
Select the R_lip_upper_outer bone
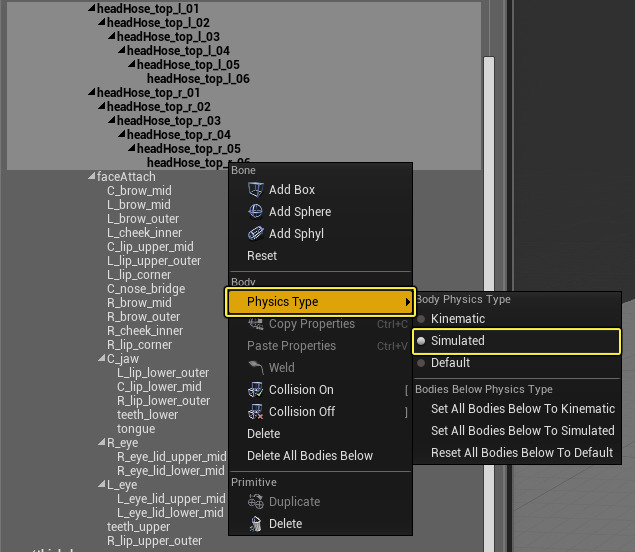(154, 541)
